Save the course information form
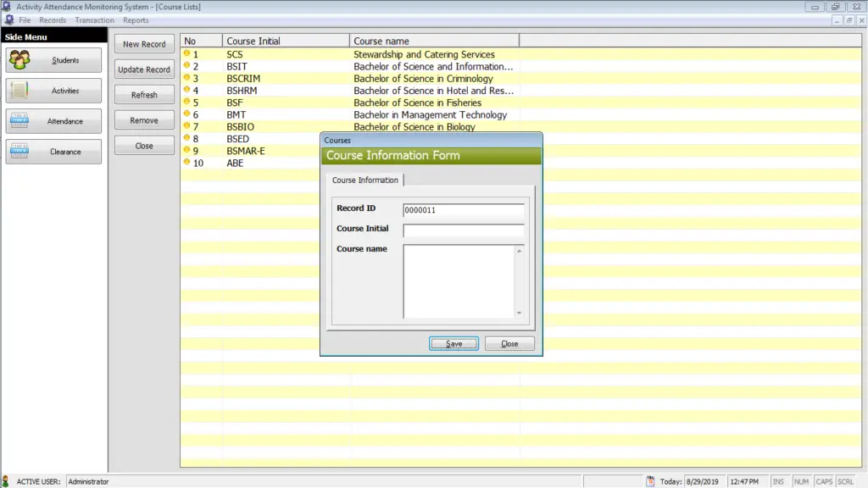 [453, 343]
